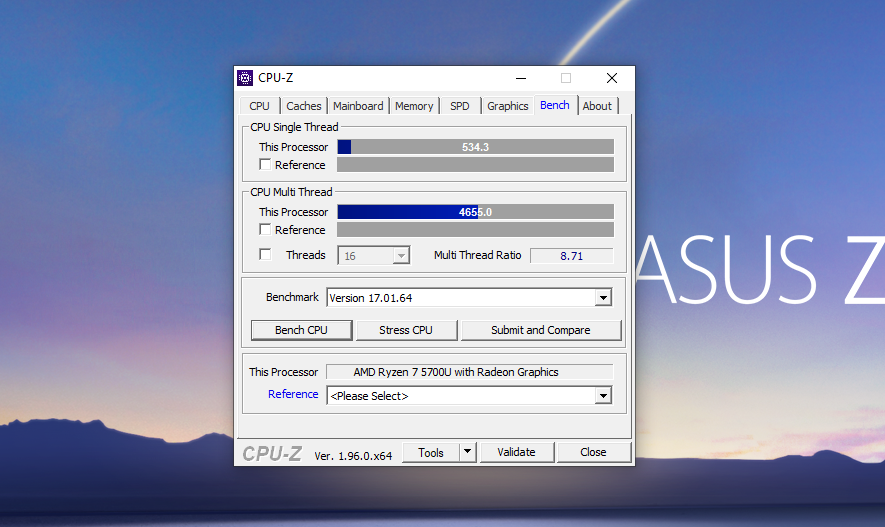Switch to the Caches tab
This screenshot has width=885, height=527.
pyautogui.click(x=304, y=106)
